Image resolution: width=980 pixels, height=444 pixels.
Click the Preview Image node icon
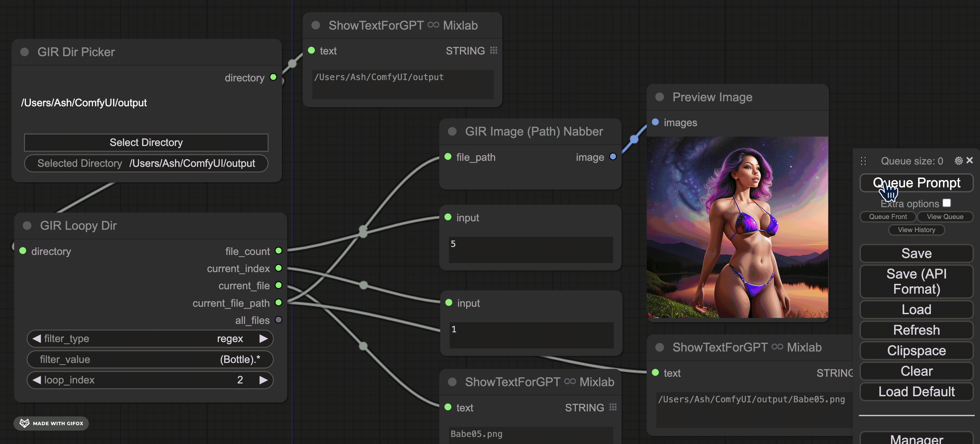pos(661,98)
